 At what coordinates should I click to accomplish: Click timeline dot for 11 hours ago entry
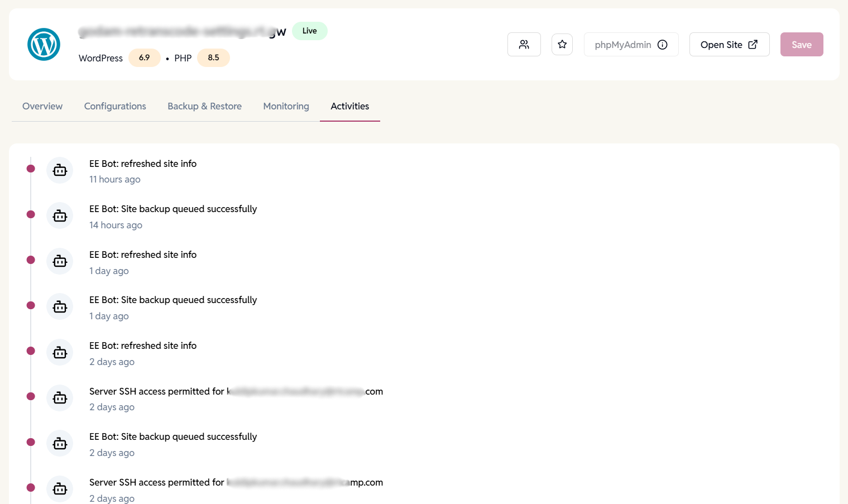point(31,169)
